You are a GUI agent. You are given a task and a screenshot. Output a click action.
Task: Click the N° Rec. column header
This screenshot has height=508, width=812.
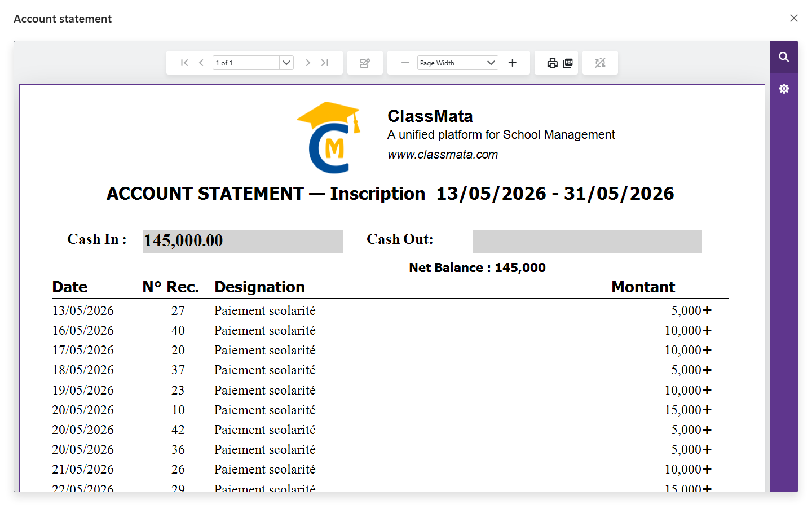pos(170,287)
